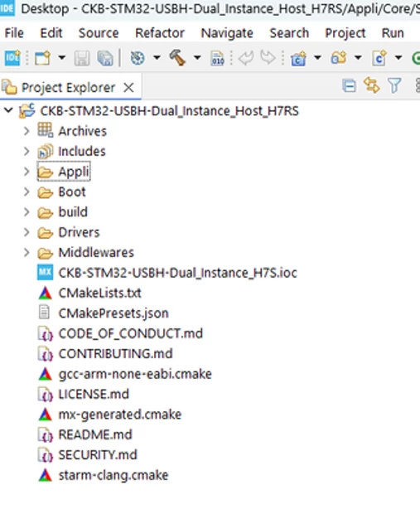Image resolution: width=420 pixels, height=519 pixels.
Task: Open dropdown next to new source folder icon
Action: point(358,58)
